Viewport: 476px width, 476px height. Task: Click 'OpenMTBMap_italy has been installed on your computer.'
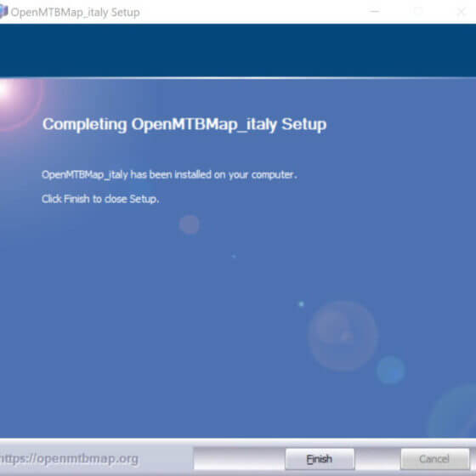169,175
